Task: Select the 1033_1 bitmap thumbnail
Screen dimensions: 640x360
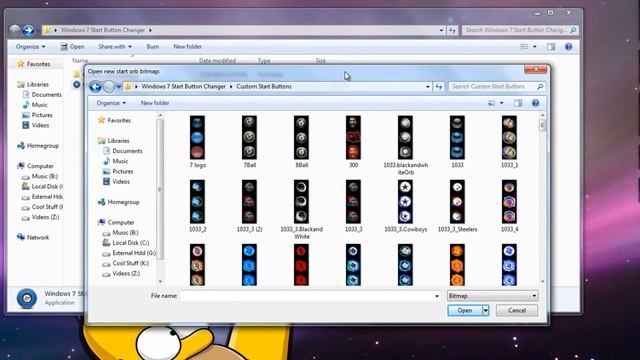Action: [x=509, y=138]
